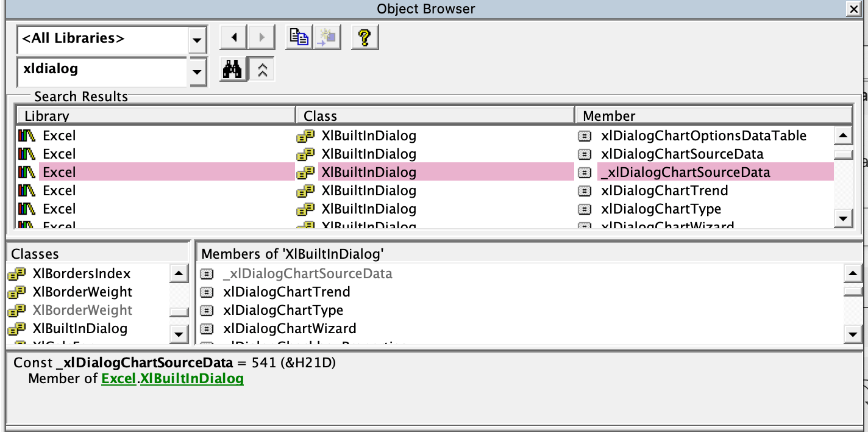Open the All Libraries dropdown arrow
Screen dimensions: 868x432
coord(196,41)
